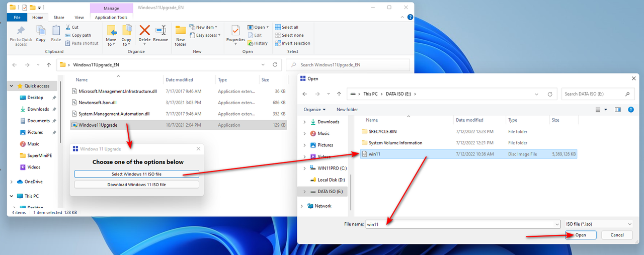
Task: Click the History command in ribbon
Action: (258, 43)
